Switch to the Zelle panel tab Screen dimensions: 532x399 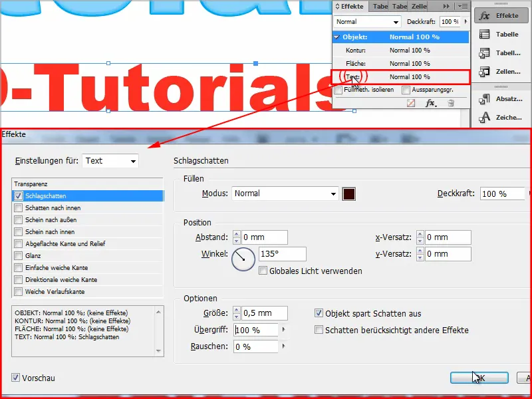(x=419, y=6)
